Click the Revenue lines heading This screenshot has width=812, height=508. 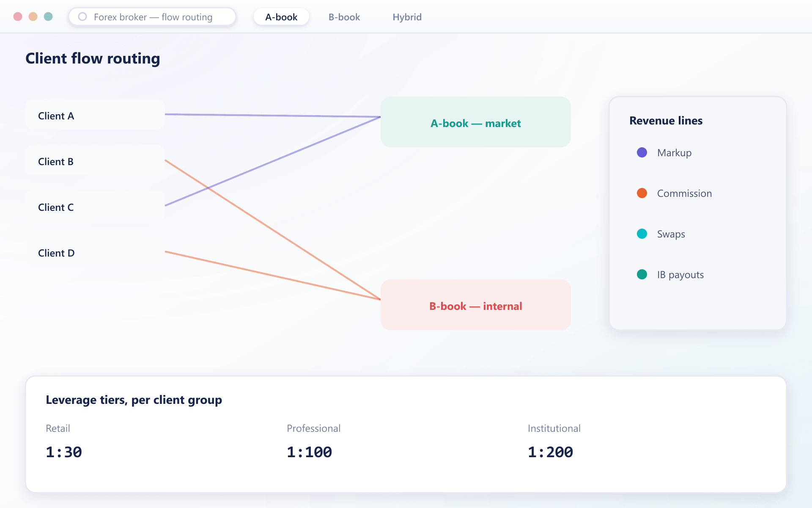coord(666,121)
